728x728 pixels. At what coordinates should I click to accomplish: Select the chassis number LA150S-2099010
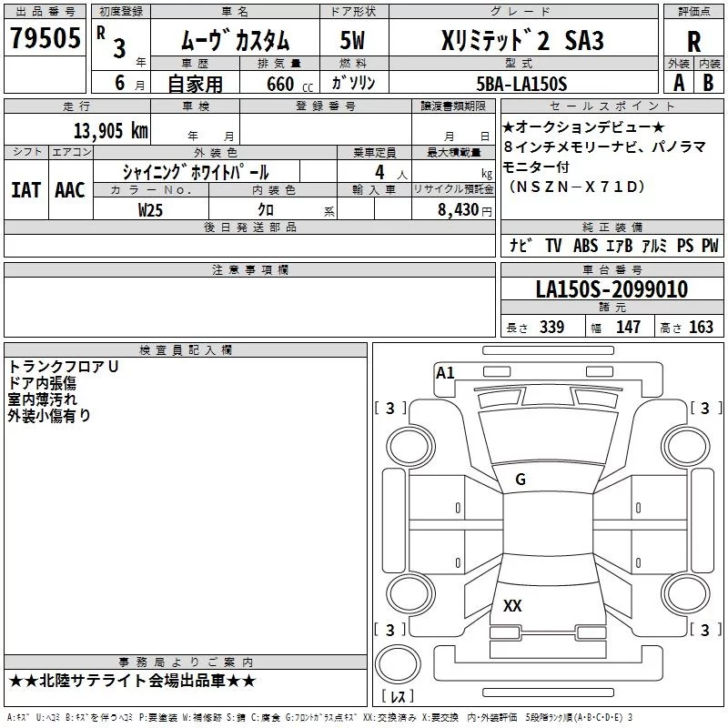(x=612, y=289)
